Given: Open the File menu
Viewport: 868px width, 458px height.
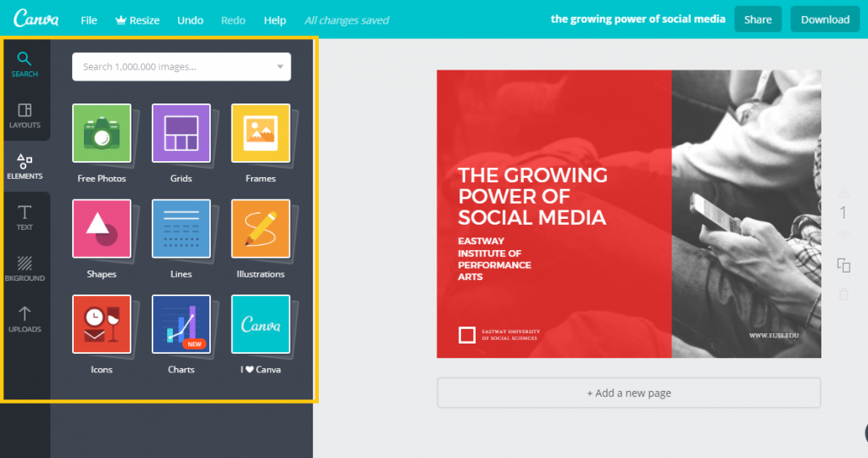Looking at the screenshot, I should (89, 20).
